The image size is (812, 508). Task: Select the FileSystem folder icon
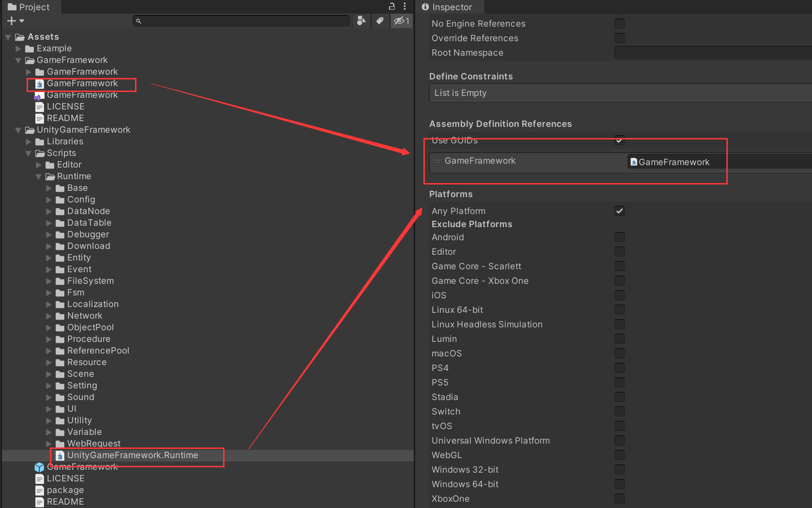click(60, 281)
